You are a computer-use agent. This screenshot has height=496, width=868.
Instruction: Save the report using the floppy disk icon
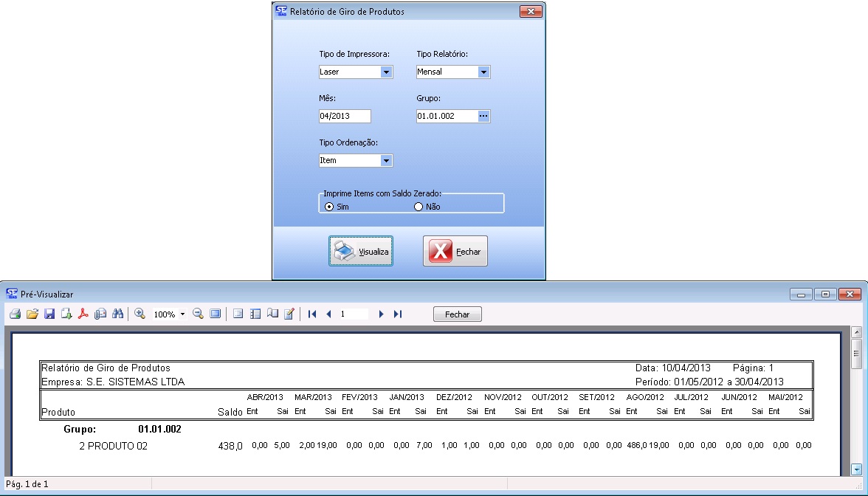pos(49,314)
